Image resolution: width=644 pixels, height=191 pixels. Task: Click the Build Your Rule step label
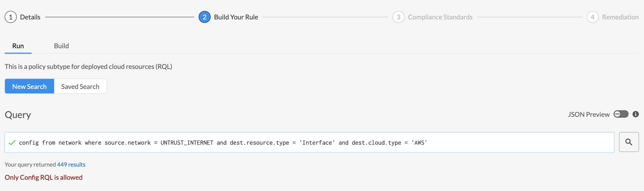pyautogui.click(x=236, y=17)
